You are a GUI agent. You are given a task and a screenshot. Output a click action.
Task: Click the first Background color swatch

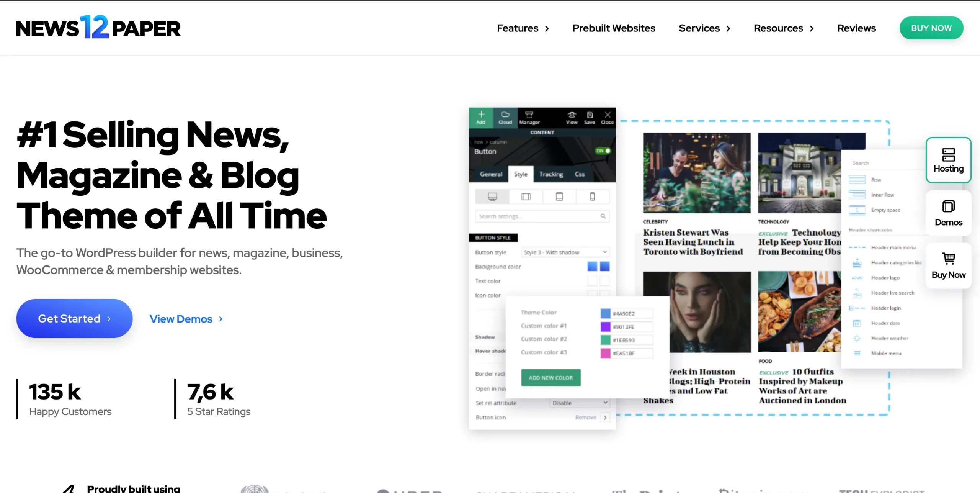point(592,266)
